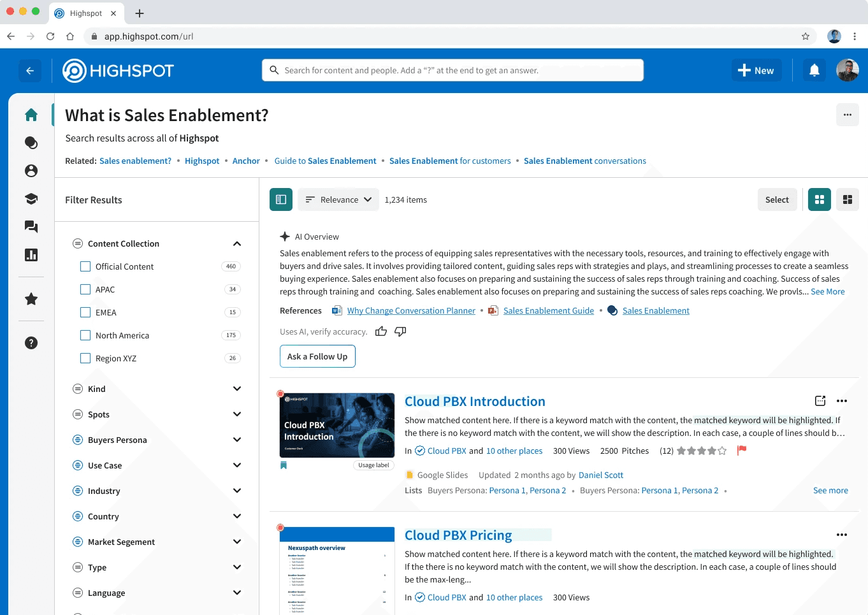Open the user avatar in Highspot header
This screenshot has width=868, height=615.
(x=848, y=70)
